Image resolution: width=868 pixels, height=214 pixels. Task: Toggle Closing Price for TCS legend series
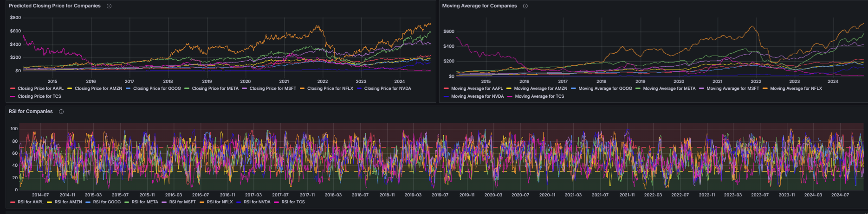click(39, 96)
